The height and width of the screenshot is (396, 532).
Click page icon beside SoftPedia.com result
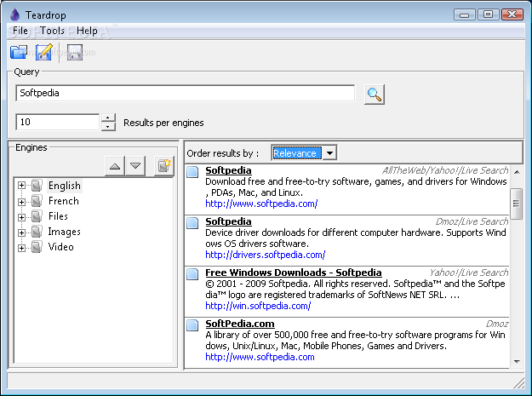[x=192, y=325]
